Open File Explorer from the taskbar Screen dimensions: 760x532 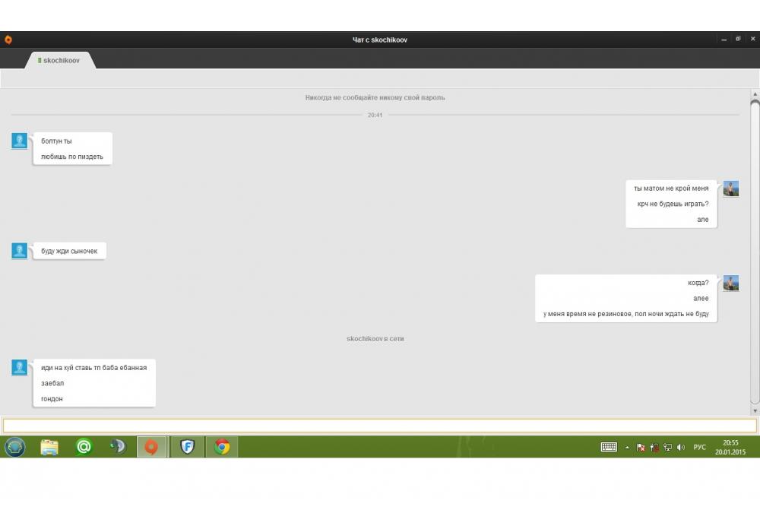[x=49, y=447]
